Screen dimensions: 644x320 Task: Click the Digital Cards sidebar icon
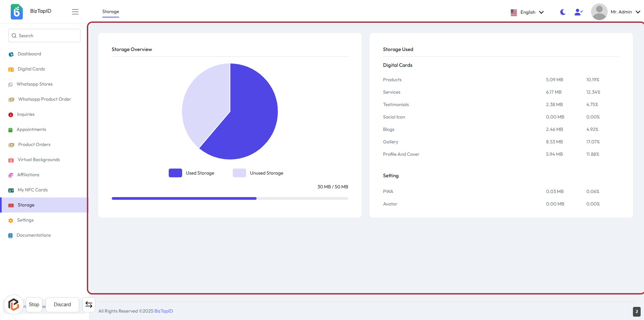[x=11, y=69]
